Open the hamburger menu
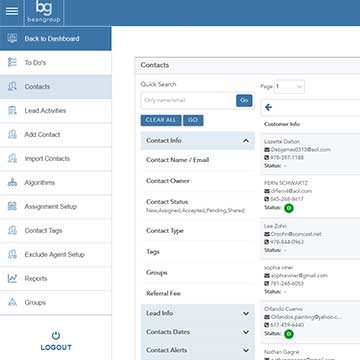This screenshot has width=360, height=360. click(12, 11)
